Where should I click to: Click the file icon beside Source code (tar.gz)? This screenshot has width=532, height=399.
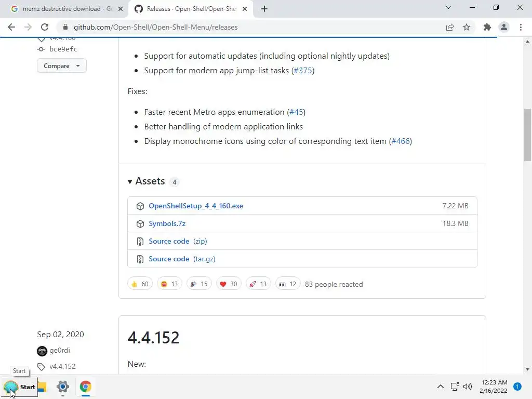click(140, 259)
